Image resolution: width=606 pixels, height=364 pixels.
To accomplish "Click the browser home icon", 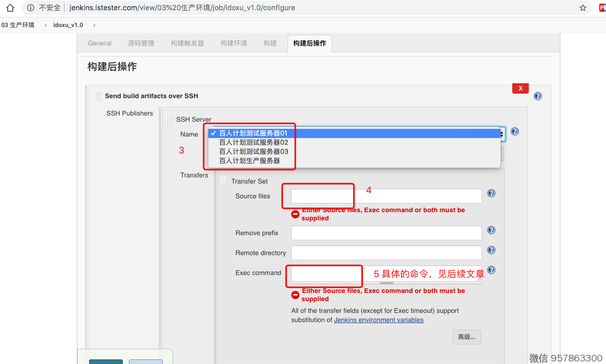I will (10, 8).
